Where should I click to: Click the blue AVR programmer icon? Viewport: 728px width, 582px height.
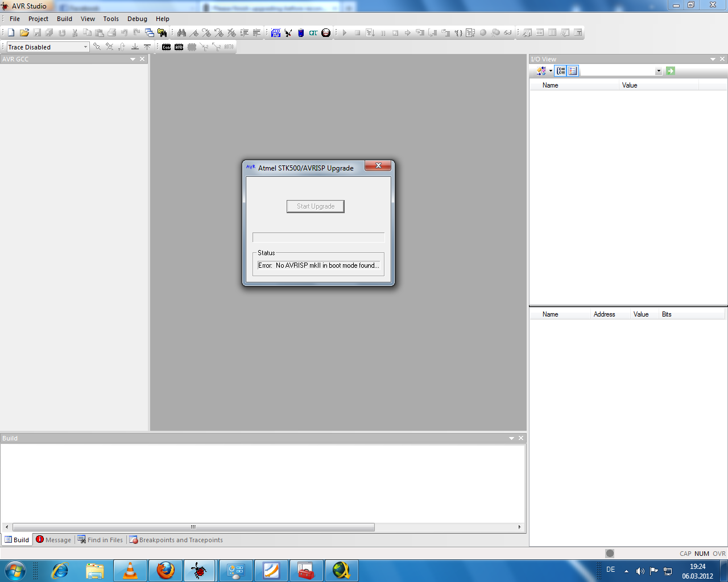tap(276, 33)
